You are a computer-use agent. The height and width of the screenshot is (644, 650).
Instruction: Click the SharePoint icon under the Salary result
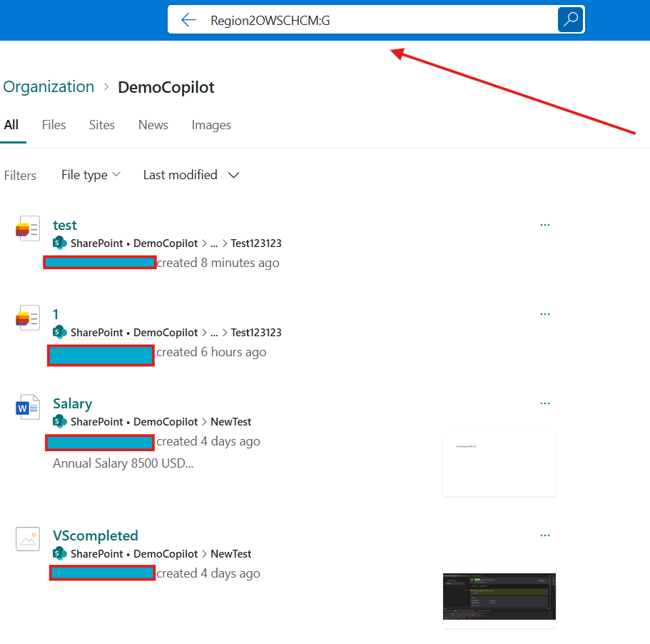(59, 421)
